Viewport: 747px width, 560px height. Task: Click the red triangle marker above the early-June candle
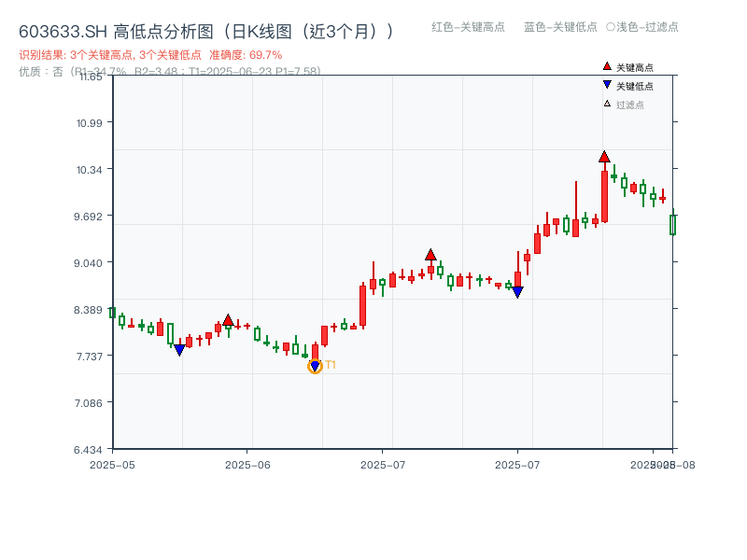click(229, 317)
